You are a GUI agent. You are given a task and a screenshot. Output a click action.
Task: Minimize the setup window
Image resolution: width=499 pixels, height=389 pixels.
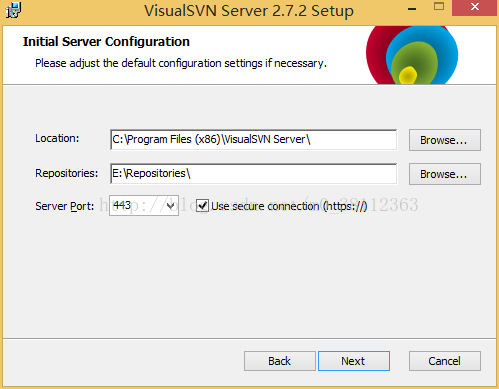click(x=412, y=9)
